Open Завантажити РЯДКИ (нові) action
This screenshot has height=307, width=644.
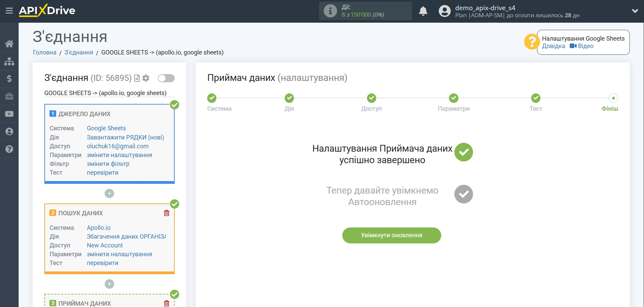tap(125, 137)
